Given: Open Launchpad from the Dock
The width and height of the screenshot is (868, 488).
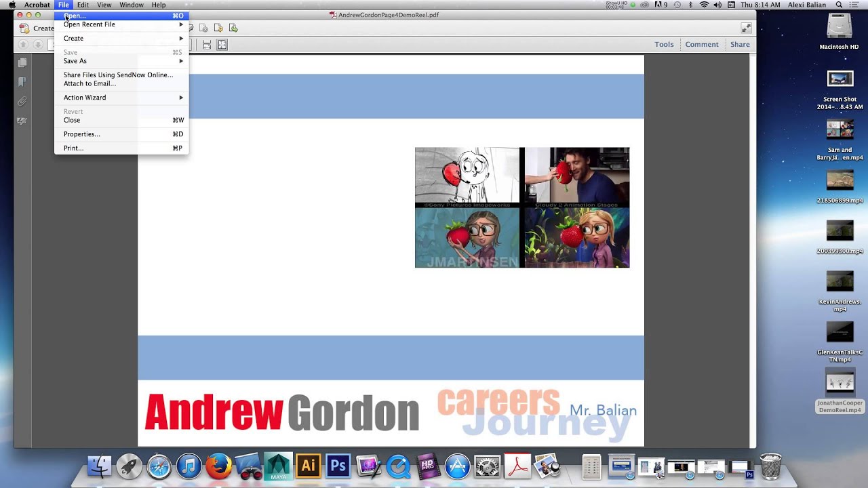Looking at the screenshot, I should tap(129, 466).
